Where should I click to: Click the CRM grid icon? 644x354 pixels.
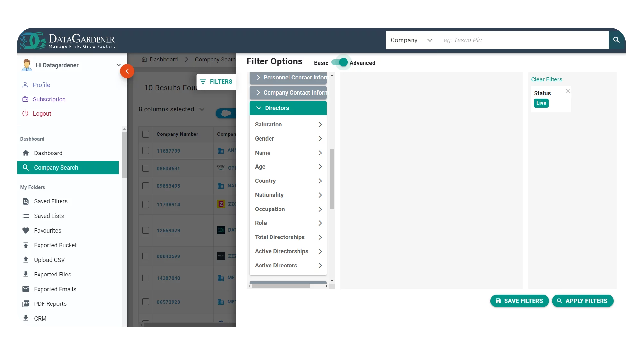(25, 318)
